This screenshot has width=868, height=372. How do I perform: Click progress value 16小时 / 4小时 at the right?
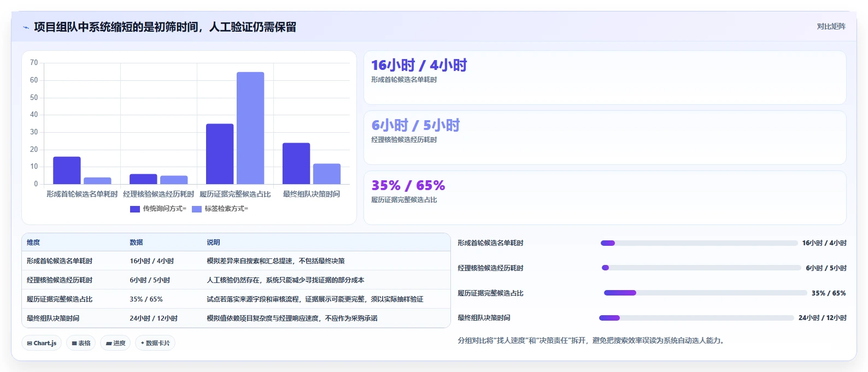point(824,243)
